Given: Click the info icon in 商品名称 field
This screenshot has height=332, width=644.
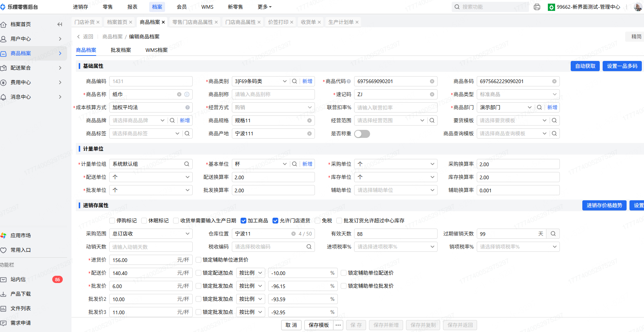Looking at the screenshot, I should coord(187,94).
